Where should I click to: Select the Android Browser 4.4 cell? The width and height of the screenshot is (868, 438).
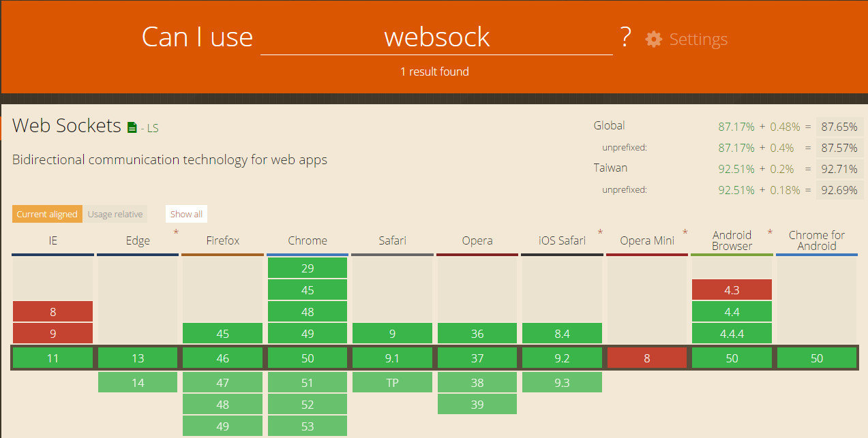[x=732, y=312]
